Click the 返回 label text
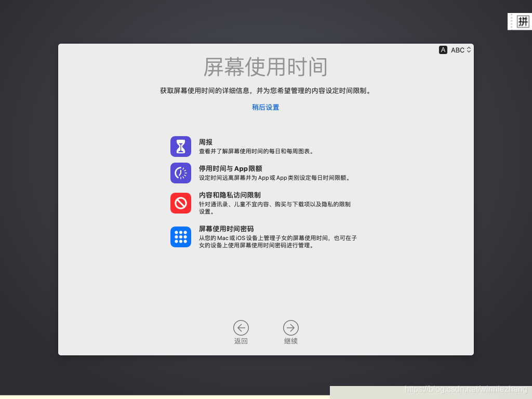 (x=241, y=341)
